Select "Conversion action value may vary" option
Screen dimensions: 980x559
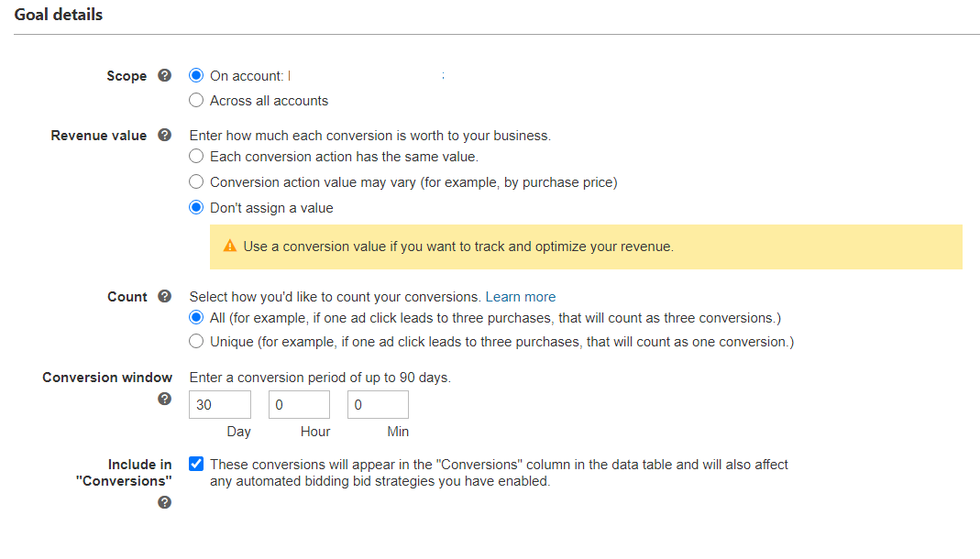195,181
